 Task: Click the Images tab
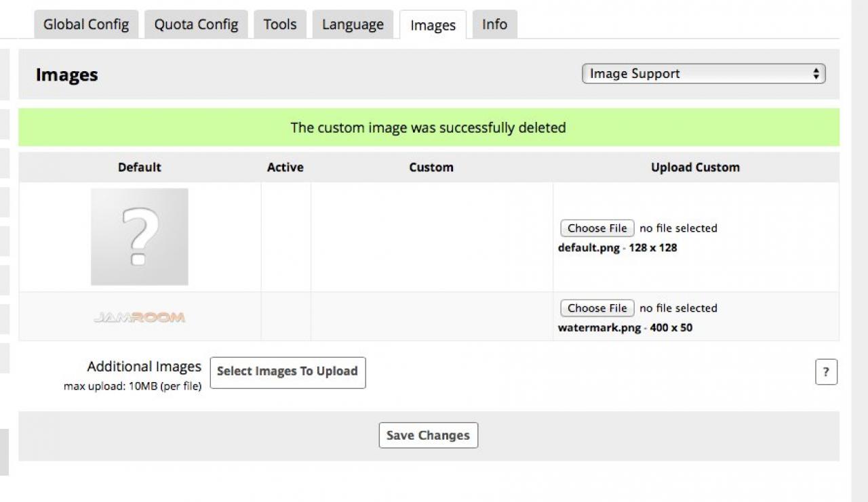pos(433,26)
